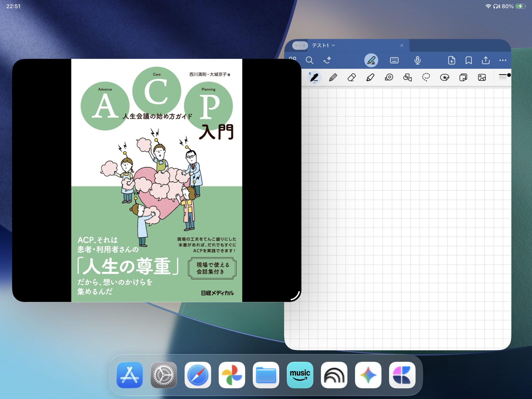Switch to keyboard text input mode

pos(394,60)
